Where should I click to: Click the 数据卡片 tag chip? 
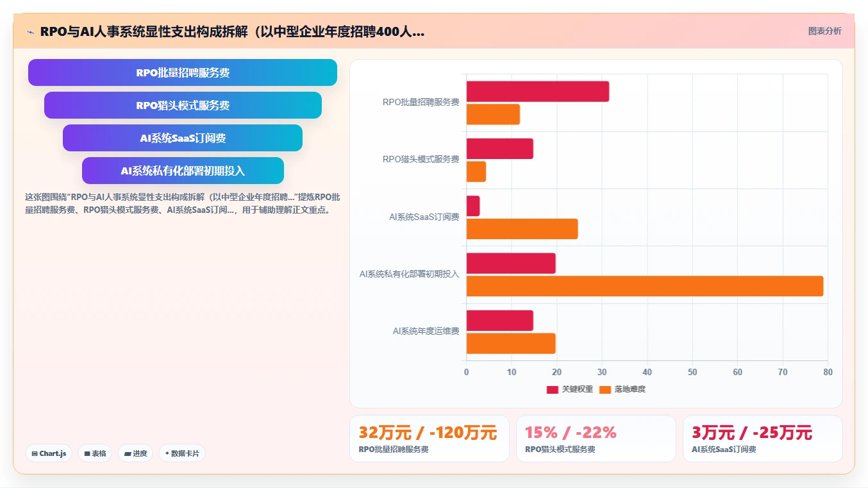(182, 453)
